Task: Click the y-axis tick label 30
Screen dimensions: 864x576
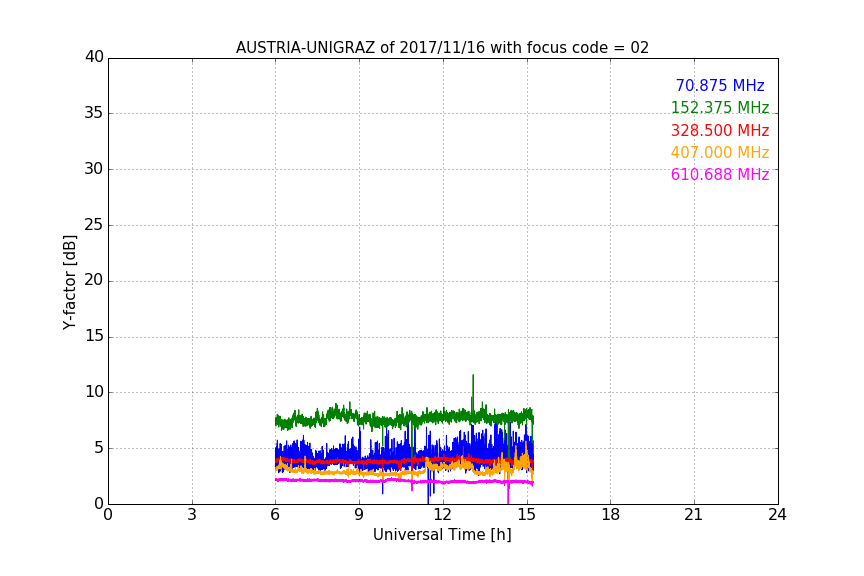Action: click(x=94, y=169)
